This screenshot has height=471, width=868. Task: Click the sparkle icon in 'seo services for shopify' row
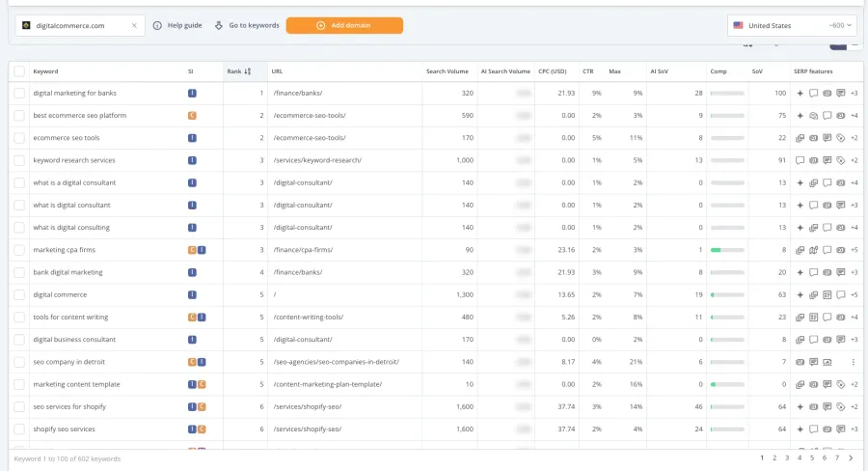coord(800,406)
